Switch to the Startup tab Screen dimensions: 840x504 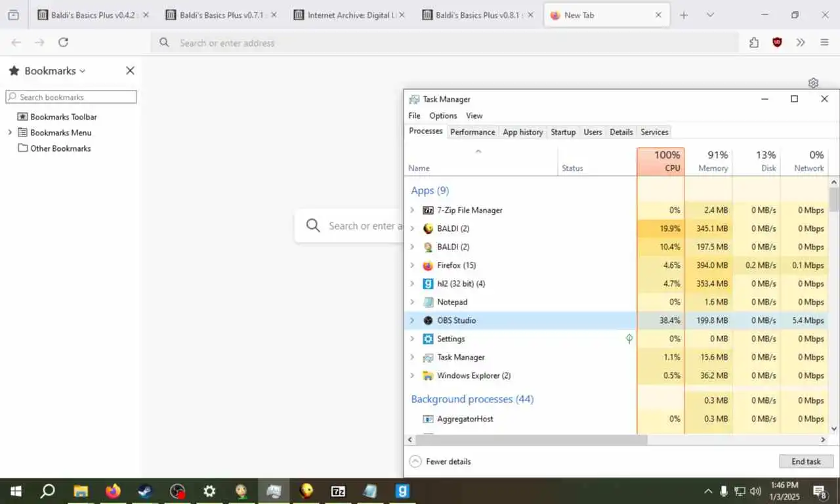click(563, 132)
